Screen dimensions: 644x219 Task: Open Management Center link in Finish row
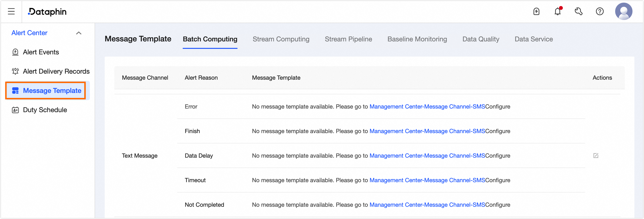pos(427,131)
